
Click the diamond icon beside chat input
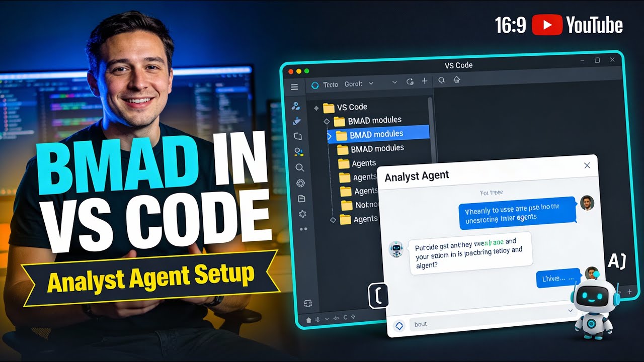click(x=399, y=326)
